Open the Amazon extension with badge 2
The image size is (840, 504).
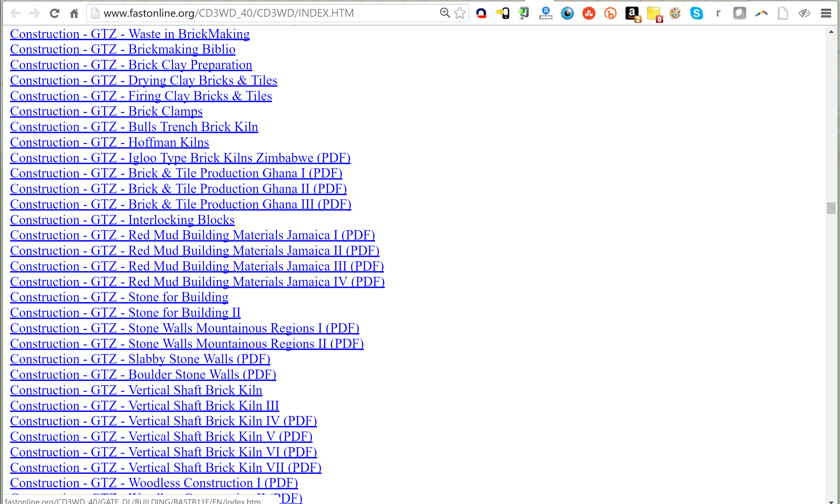click(633, 14)
